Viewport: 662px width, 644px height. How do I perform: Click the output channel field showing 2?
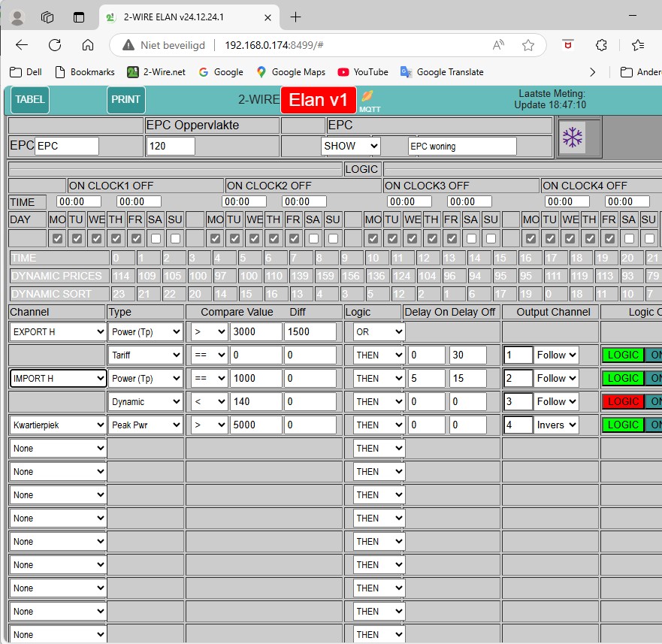(518, 379)
